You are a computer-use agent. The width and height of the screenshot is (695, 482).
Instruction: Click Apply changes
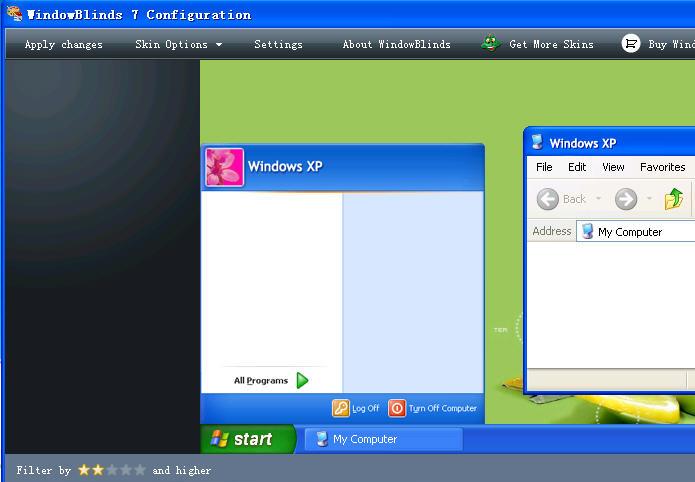pos(63,44)
